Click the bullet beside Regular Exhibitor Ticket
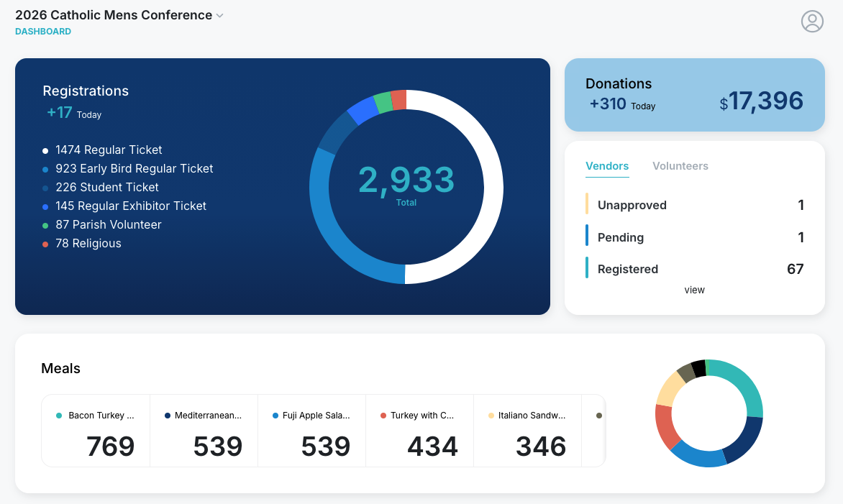 [45, 206]
